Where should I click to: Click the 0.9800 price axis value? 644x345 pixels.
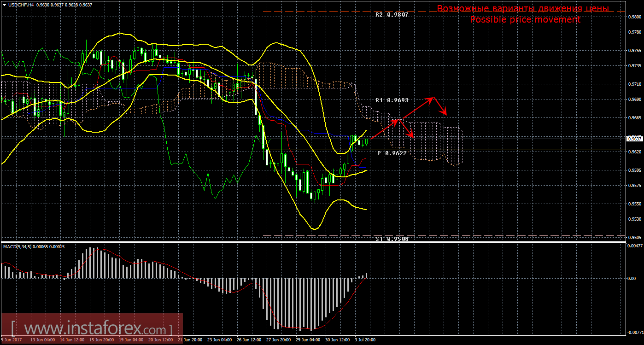635,17
